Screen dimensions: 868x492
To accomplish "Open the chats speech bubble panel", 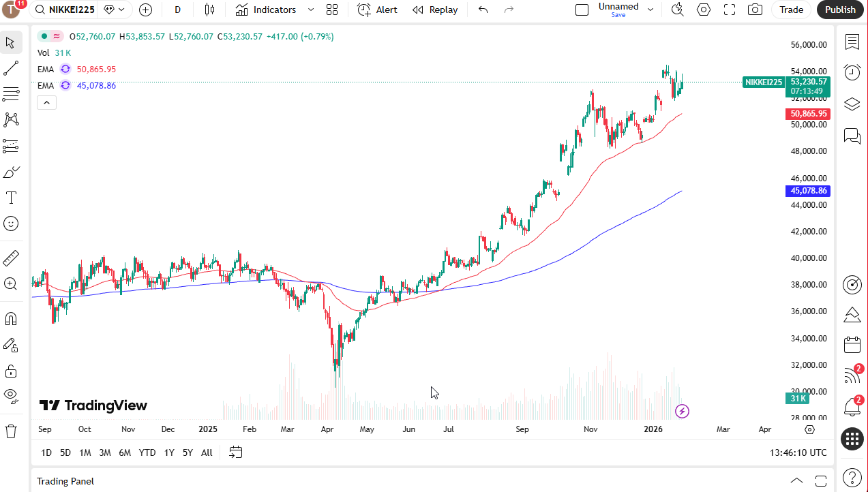I will tap(852, 136).
